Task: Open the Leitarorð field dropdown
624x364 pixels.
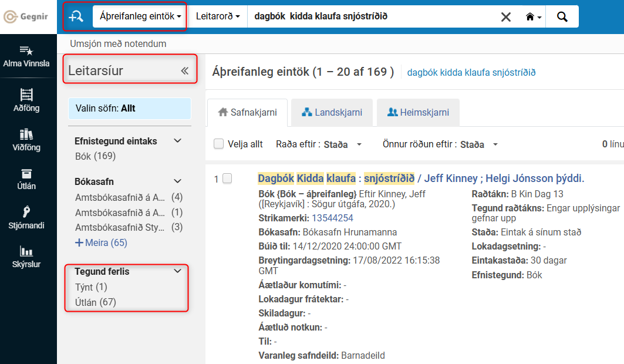Action: (x=218, y=16)
